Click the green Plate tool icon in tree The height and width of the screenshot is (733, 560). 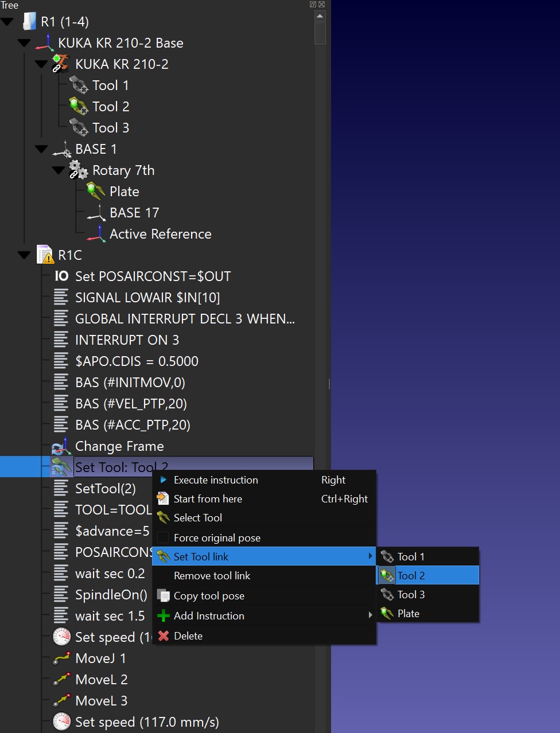[95, 191]
